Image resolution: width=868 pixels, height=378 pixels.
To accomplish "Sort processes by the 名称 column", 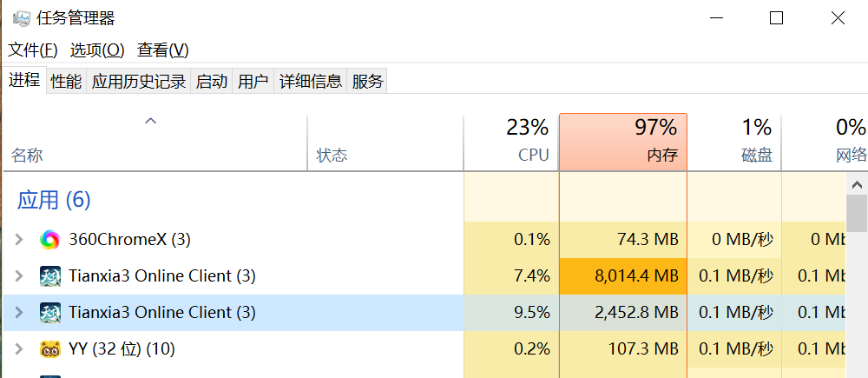I will coord(155,143).
